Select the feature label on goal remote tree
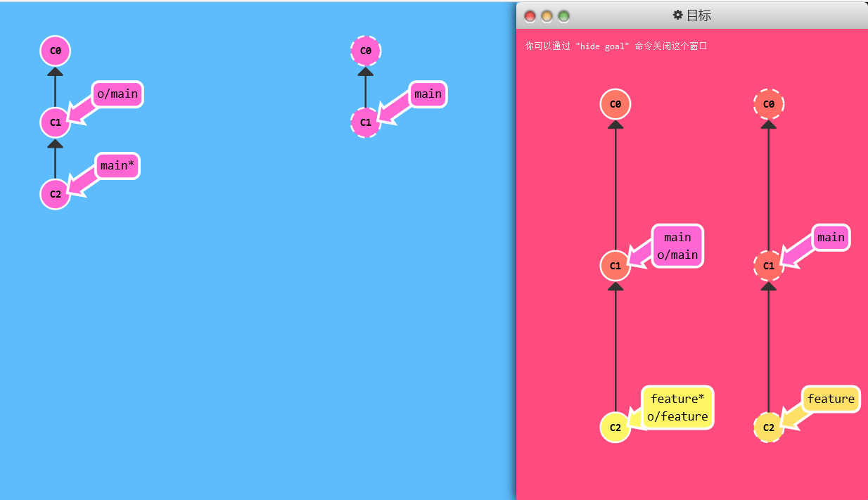 click(x=831, y=399)
